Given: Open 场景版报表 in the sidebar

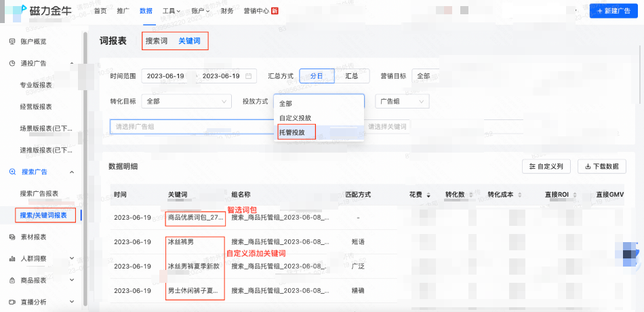Looking at the screenshot, I should pos(47,128).
